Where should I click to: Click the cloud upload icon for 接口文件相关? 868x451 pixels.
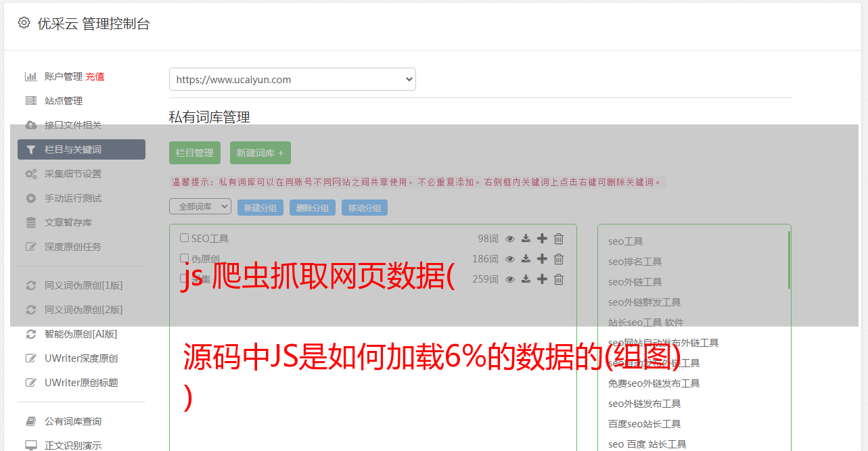[x=31, y=125]
